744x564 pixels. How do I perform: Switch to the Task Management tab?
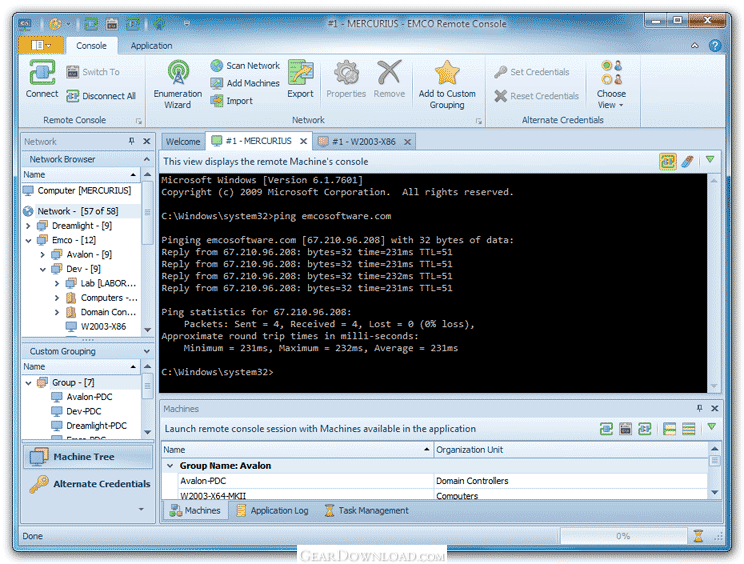point(366,510)
